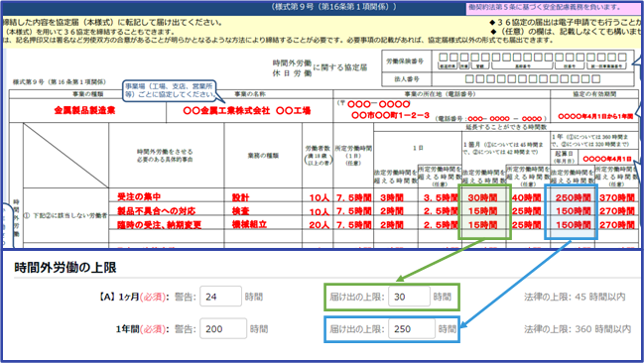Click the header 事業の所在地(電話番号)
Viewport: 644px width, 363px height.
(440, 94)
